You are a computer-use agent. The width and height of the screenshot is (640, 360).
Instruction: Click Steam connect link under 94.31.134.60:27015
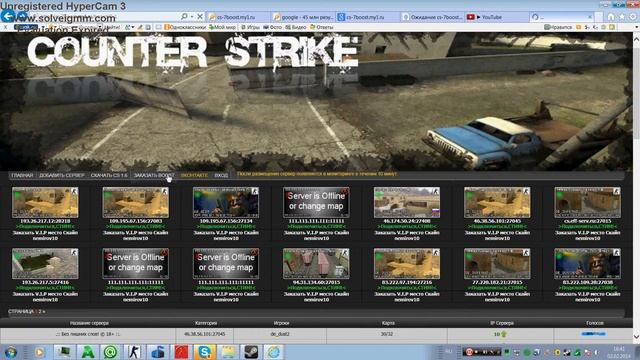tap(316, 287)
